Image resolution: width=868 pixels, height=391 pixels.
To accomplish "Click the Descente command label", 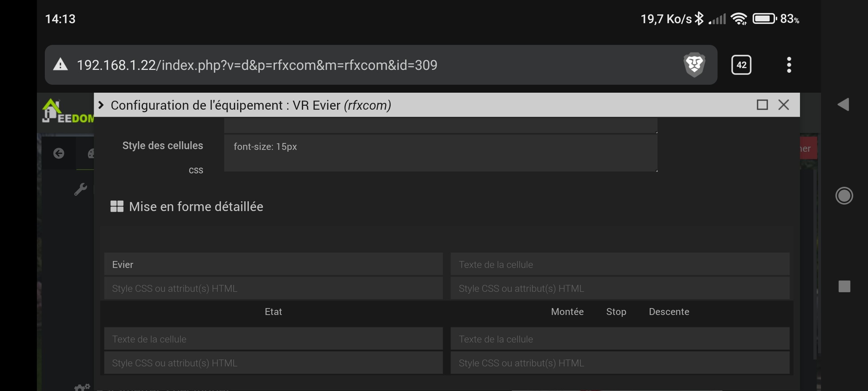I will [669, 312].
